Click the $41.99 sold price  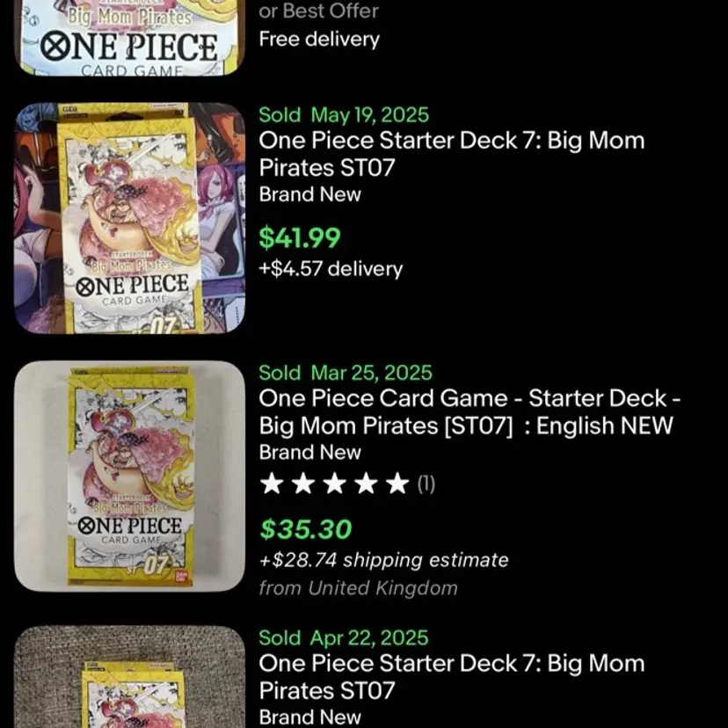(x=299, y=237)
